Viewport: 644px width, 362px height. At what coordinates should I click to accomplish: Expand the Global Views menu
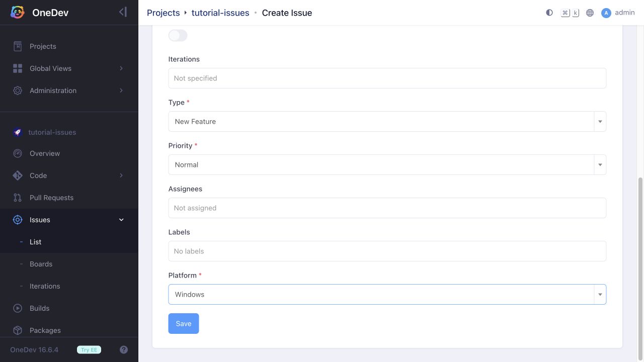point(69,68)
